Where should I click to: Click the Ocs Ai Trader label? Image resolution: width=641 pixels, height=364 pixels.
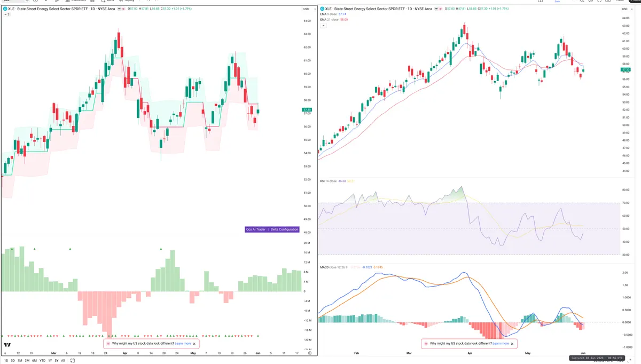point(255,230)
